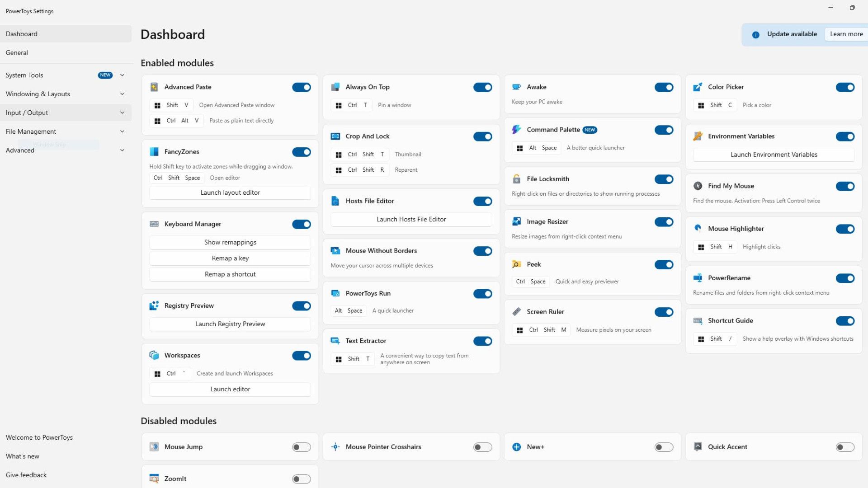
Task: Turn on the Quick Accent toggle
Action: (x=845, y=447)
